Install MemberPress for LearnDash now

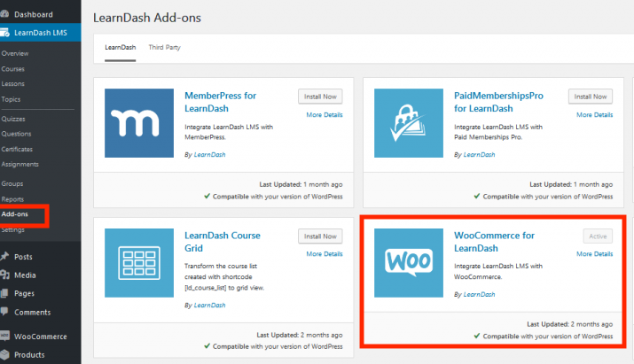(x=320, y=97)
